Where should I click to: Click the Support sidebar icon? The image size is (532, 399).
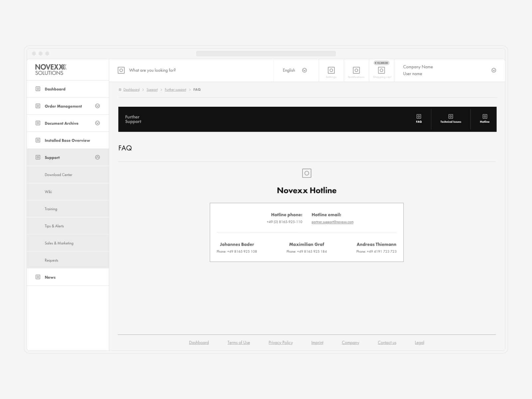click(38, 157)
